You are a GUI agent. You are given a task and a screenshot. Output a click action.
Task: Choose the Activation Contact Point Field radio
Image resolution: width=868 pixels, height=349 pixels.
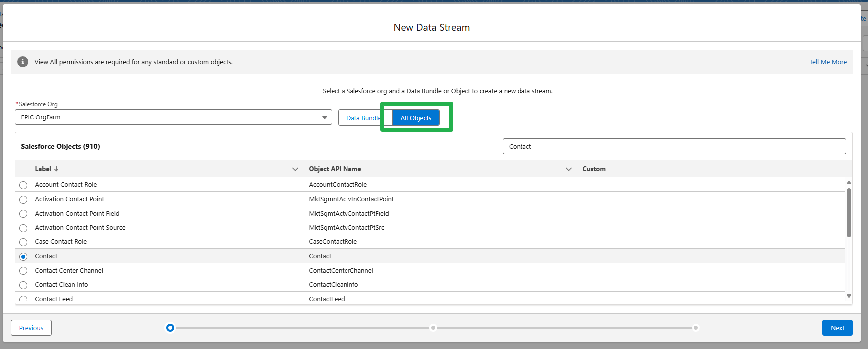[23, 214]
